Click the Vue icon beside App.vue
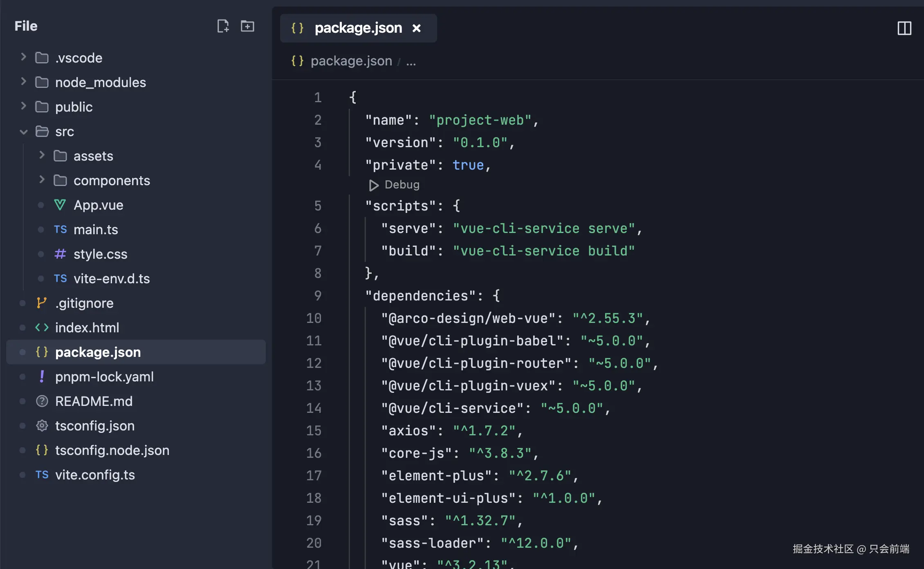 [60, 205]
